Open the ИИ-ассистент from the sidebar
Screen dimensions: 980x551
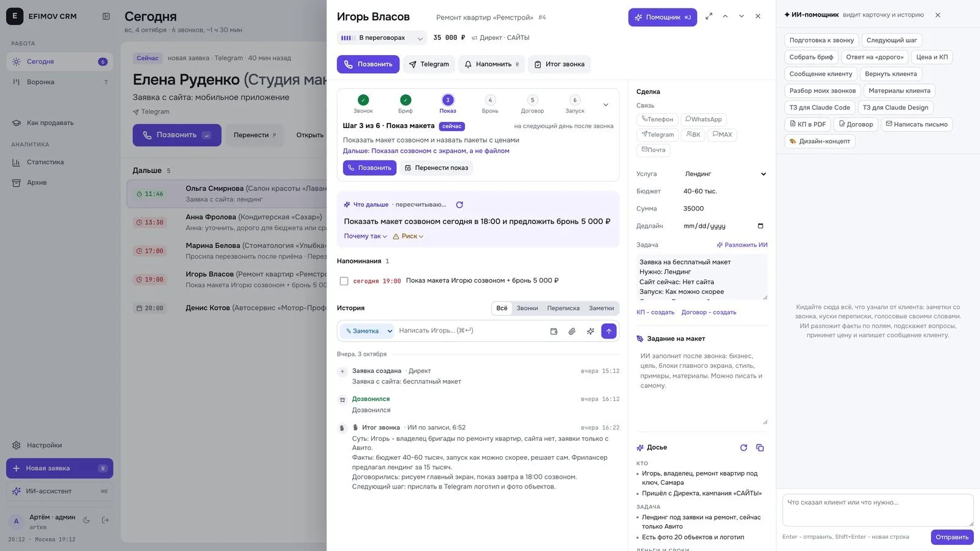coord(59,491)
